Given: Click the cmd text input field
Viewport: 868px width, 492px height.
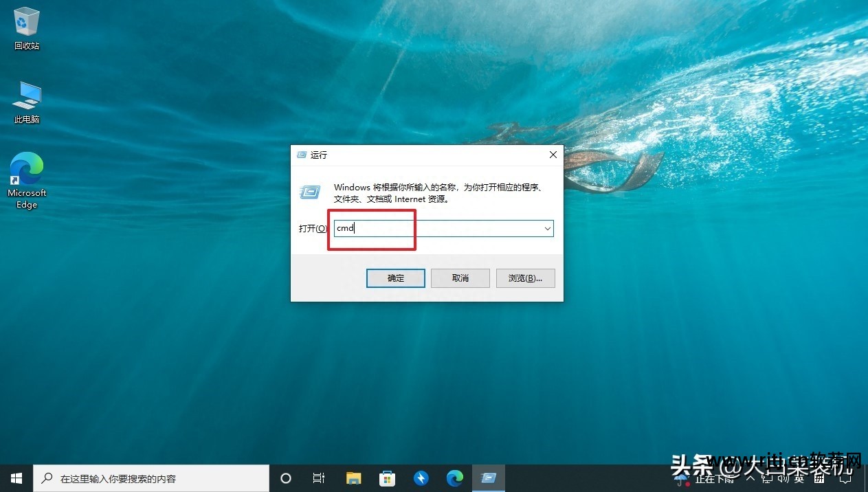Looking at the screenshot, I should 437,229.
